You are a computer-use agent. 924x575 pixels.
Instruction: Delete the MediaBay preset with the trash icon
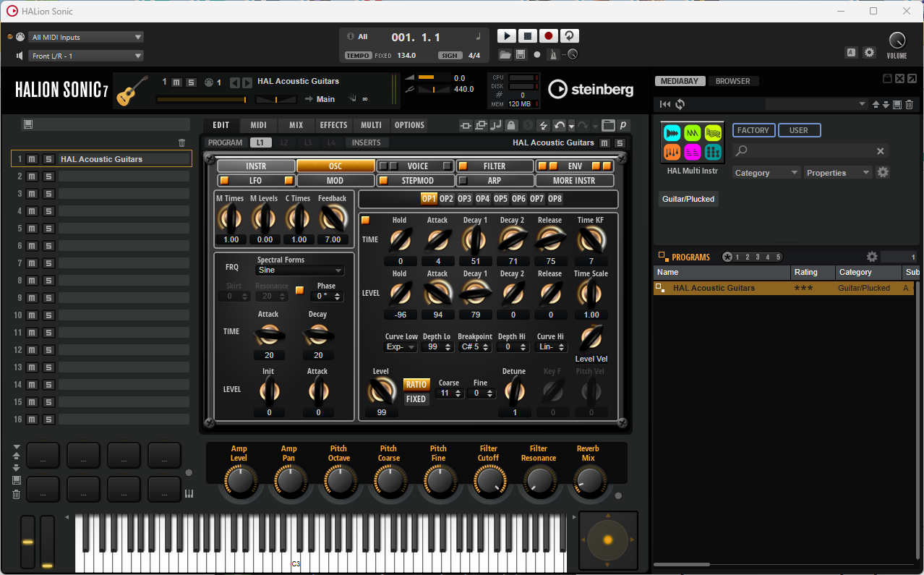[910, 105]
